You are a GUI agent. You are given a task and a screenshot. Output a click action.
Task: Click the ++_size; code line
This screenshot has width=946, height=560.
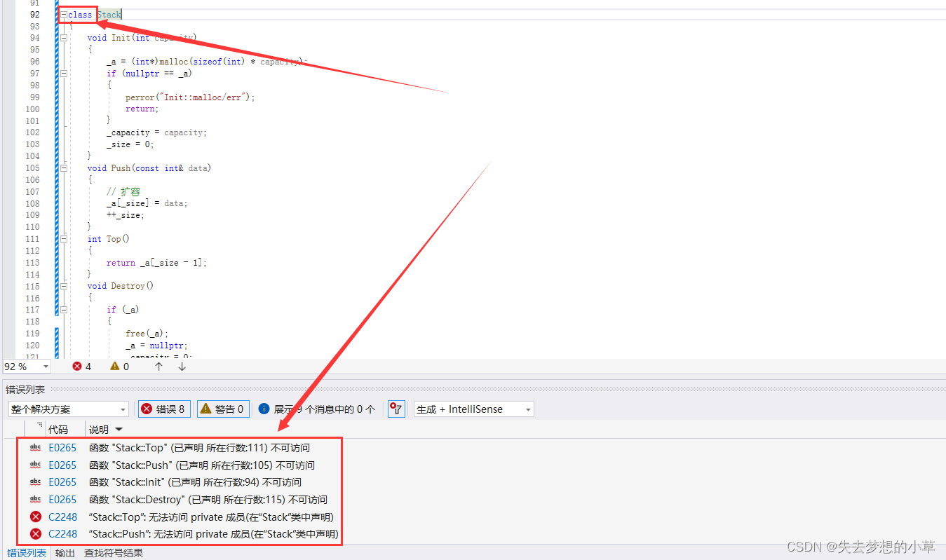[126, 215]
